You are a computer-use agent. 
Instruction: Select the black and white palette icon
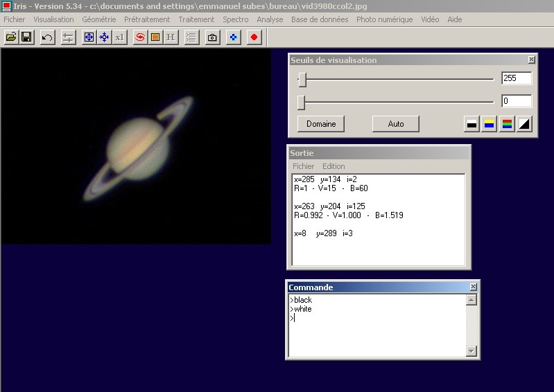[471, 124]
